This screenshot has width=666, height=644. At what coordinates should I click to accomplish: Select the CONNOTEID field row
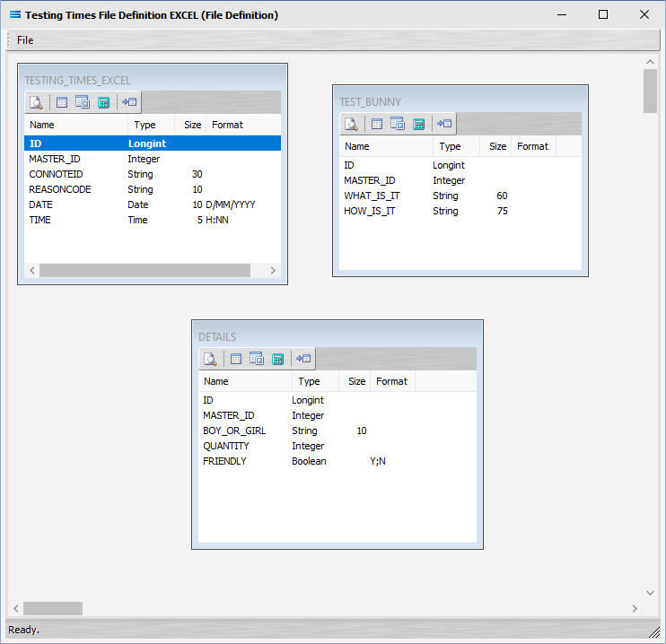point(153,174)
